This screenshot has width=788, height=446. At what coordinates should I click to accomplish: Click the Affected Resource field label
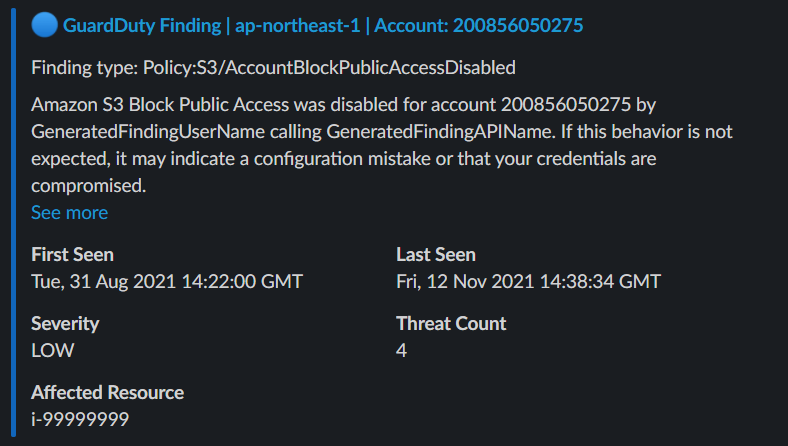(107, 392)
